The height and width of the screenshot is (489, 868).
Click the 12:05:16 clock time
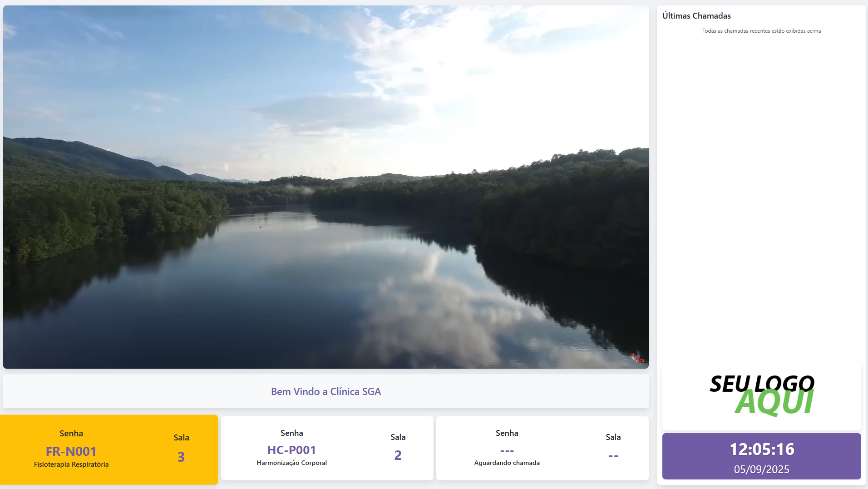pyautogui.click(x=761, y=449)
